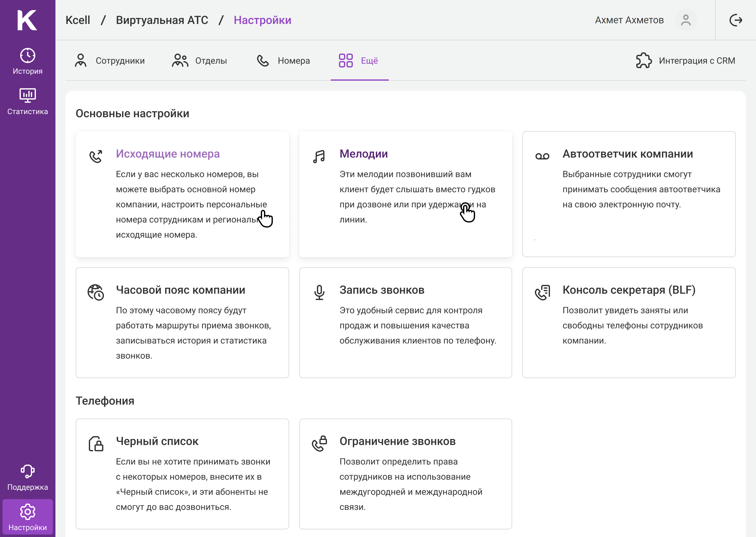Click the Телефония section heading

point(105,401)
